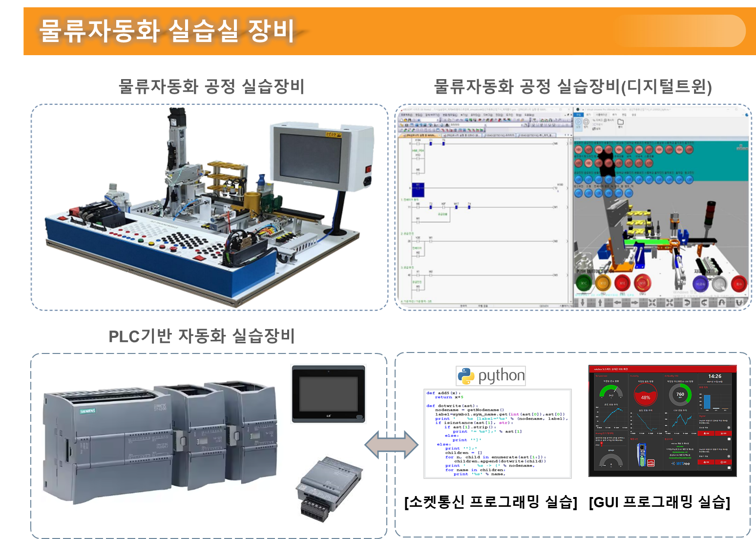Click the blue bar in the dashboard bar chart
Viewport: 756px width, 539px height.
click(x=707, y=402)
